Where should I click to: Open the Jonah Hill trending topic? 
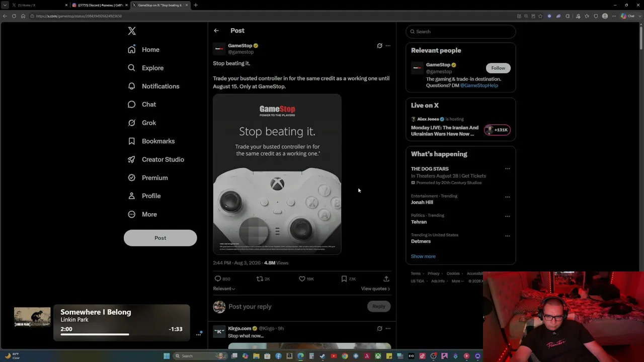point(422,203)
